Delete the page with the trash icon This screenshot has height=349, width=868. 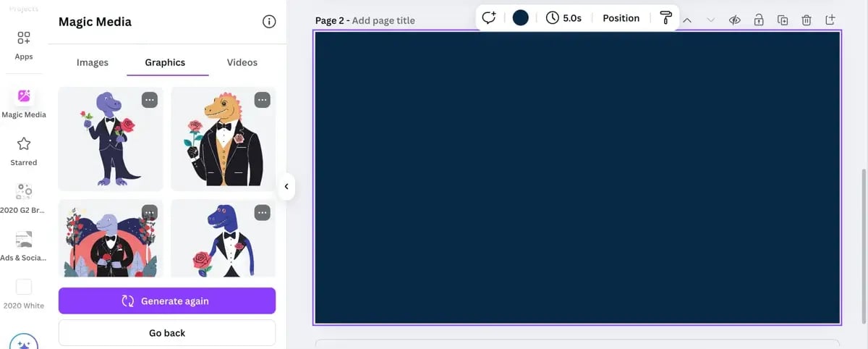807,20
